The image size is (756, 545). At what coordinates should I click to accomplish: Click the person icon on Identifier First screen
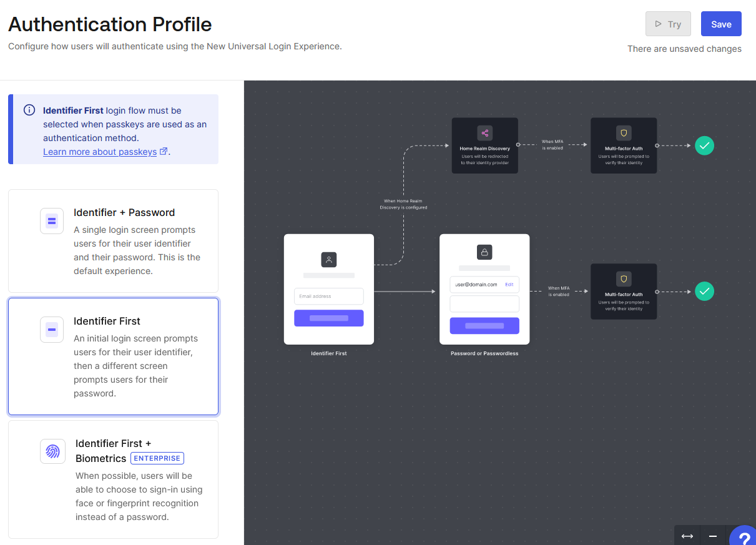328,260
